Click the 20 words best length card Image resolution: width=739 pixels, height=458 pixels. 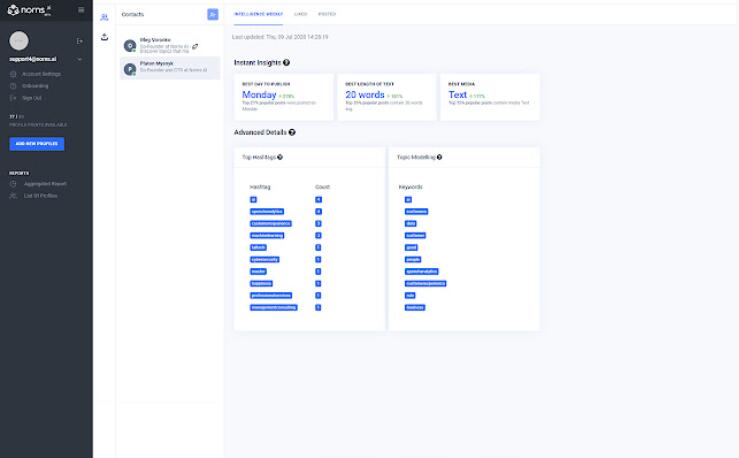coord(386,97)
